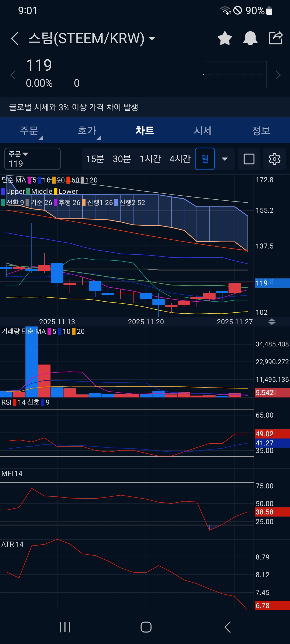Open Android recent apps button

(x=65, y=627)
